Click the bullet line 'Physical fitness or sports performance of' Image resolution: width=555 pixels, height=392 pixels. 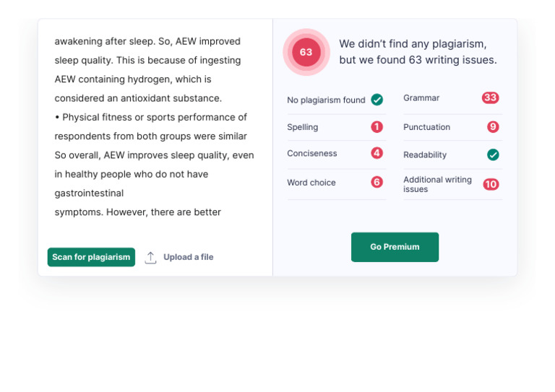coord(151,118)
